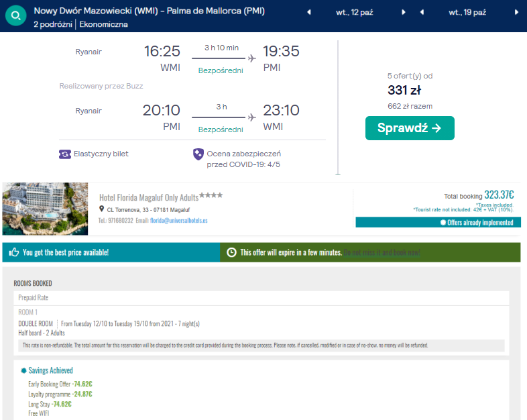Viewport: 527px width, 420px height.
Task: Click the hotel four-star rating
Action: point(211,195)
